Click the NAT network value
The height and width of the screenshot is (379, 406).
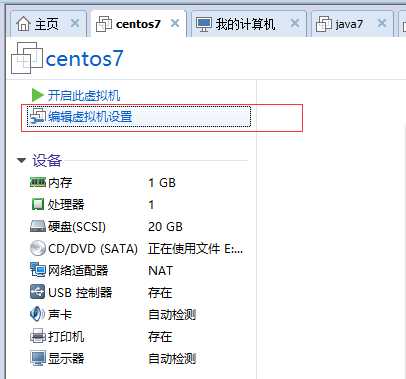pyautogui.click(x=160, y=271)
